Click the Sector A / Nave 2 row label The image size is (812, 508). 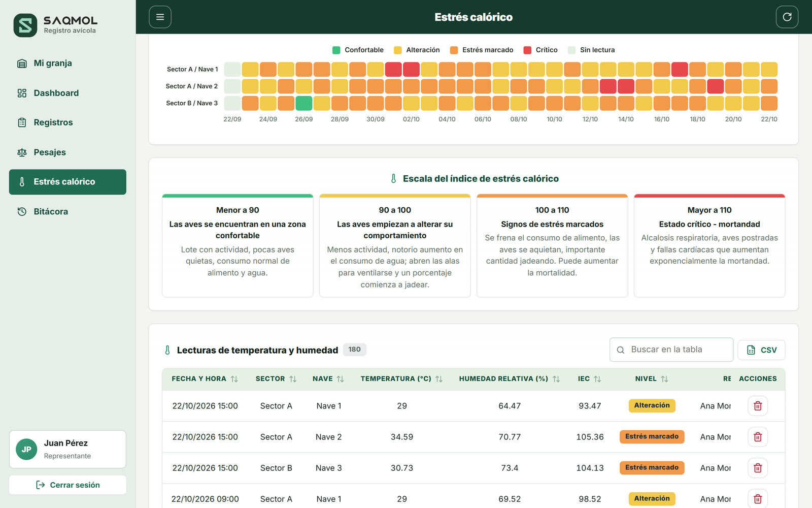(x=192, y=86)
